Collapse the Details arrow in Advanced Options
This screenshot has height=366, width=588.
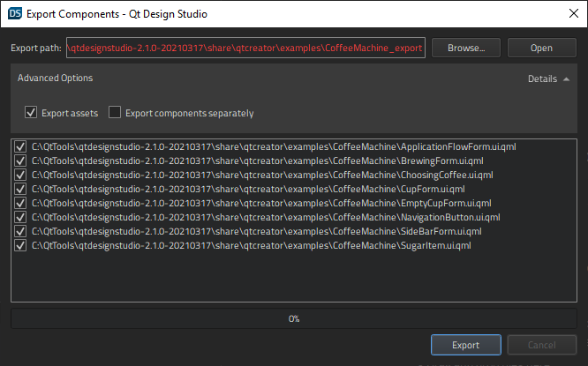pos(565,79)
